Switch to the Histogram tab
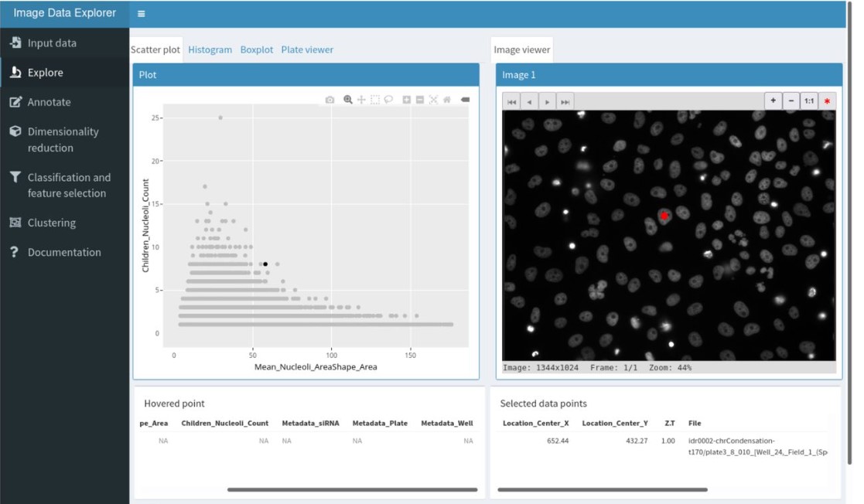Screen dimensions: 864x504 (210, 49)
